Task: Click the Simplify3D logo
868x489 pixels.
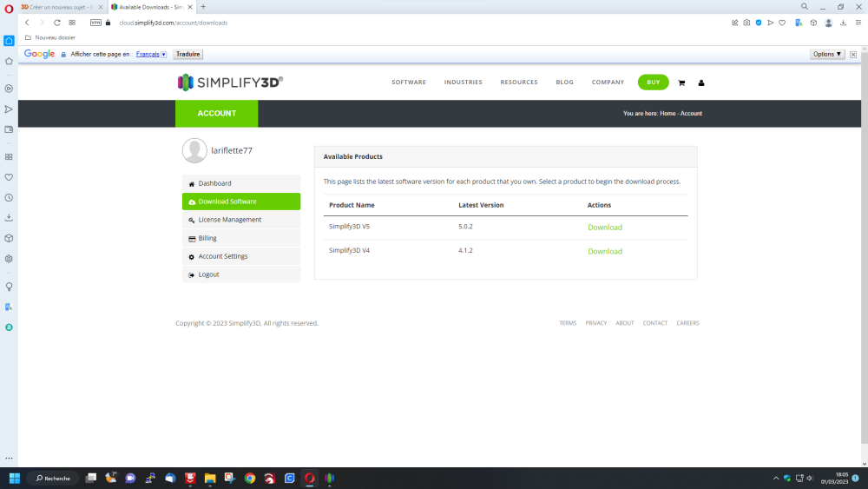Action: (230, 83)
